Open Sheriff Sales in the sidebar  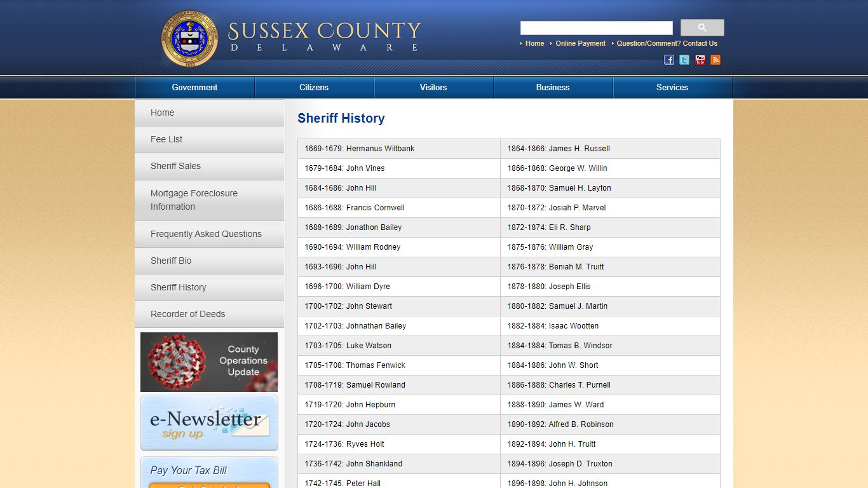(209, 166)
